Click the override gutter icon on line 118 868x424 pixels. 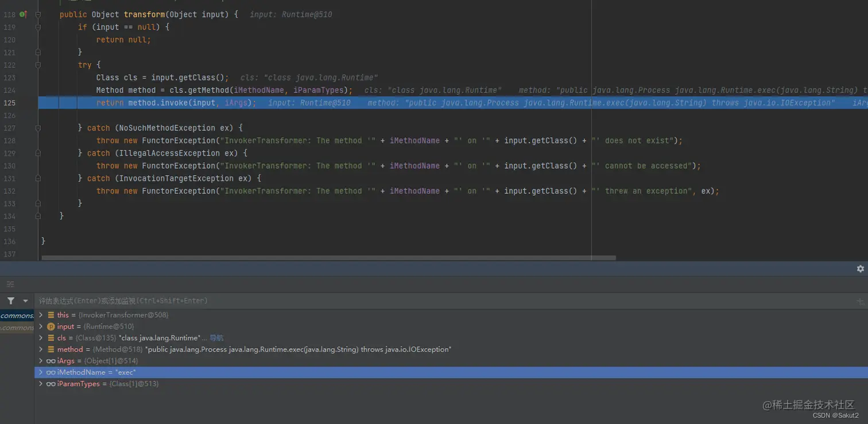pyautogui.click(x=24, y=14)
